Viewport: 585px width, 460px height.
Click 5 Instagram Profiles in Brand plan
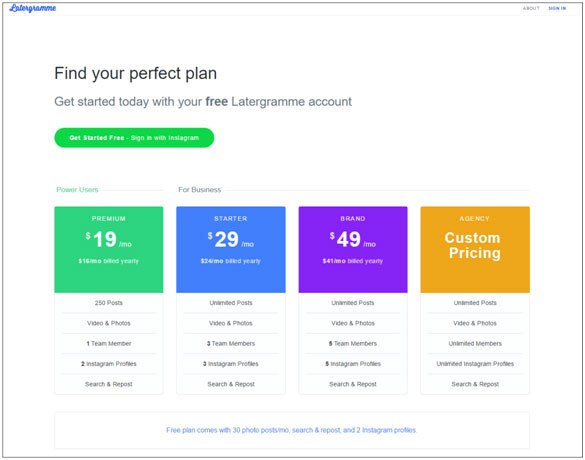click(x=353, y=364)
